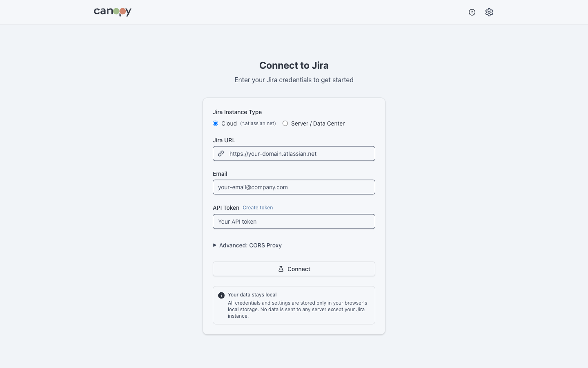
Task: Toggle the Cloud (*.atlassian.net) radio option off
Action: click(x=215, y=123)
